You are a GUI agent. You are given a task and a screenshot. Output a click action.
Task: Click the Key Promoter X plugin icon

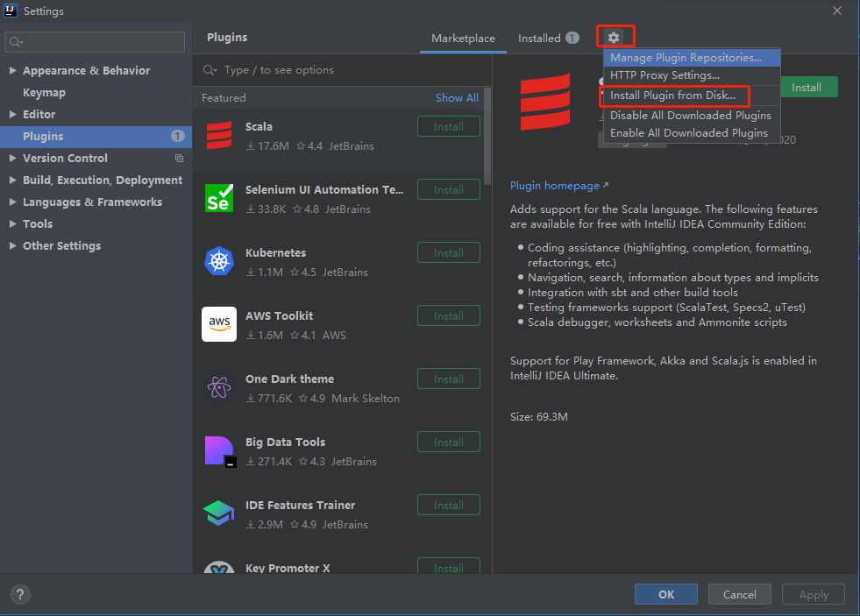pyautogui.click(x=221, y=570)
